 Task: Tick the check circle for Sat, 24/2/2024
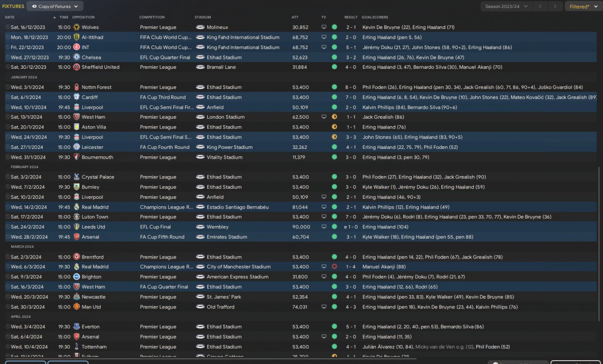click(8, 227)
